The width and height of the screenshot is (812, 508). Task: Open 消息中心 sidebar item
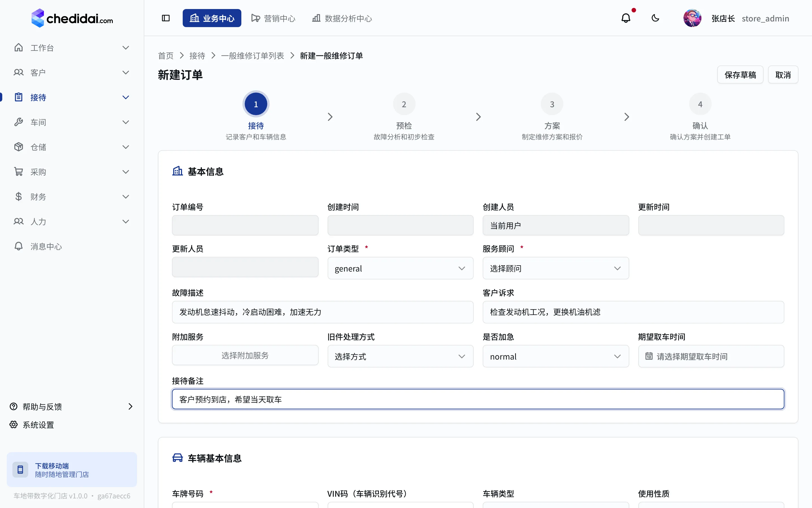click(x=72, y=246)
